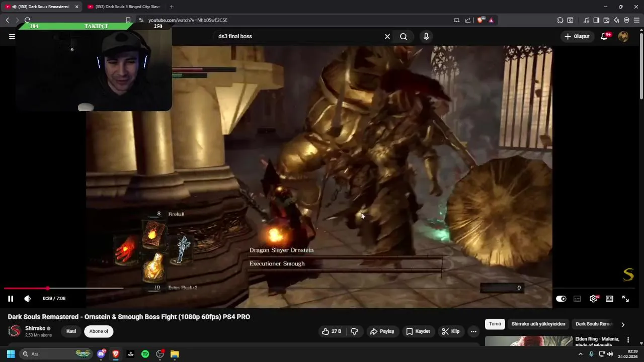
Task: Open the browser extensions puzzle icon
Action: tap(560, 20)
